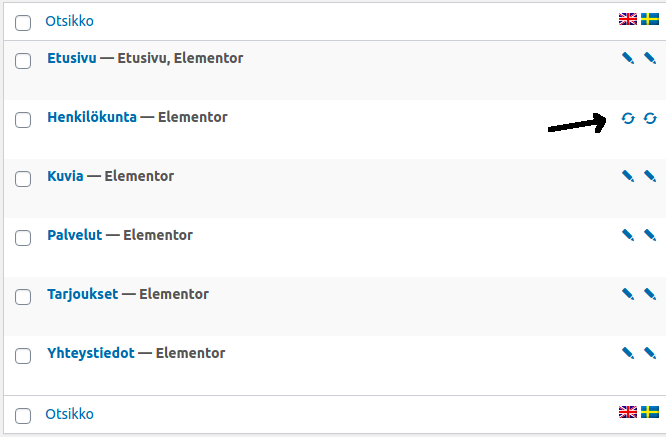Screen dimensions: 666x437
Task: Tick the Henkilökunta row checkbox
Action: 23,120
